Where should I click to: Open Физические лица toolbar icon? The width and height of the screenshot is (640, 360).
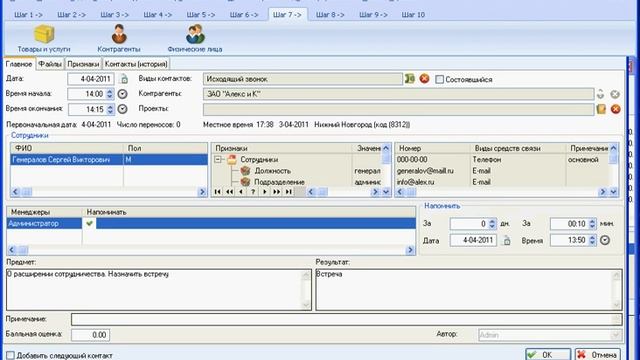point(195,38)
